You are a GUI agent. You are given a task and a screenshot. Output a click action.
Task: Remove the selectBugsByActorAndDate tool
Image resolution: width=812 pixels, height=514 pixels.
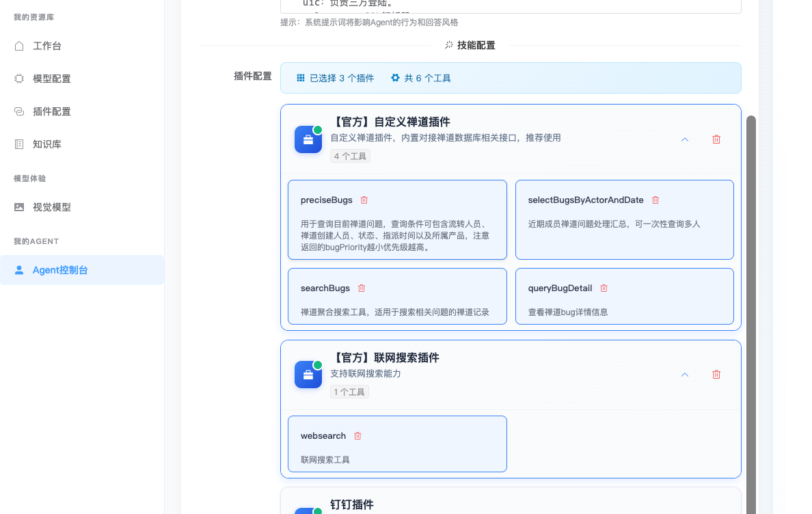pos(655,200)
